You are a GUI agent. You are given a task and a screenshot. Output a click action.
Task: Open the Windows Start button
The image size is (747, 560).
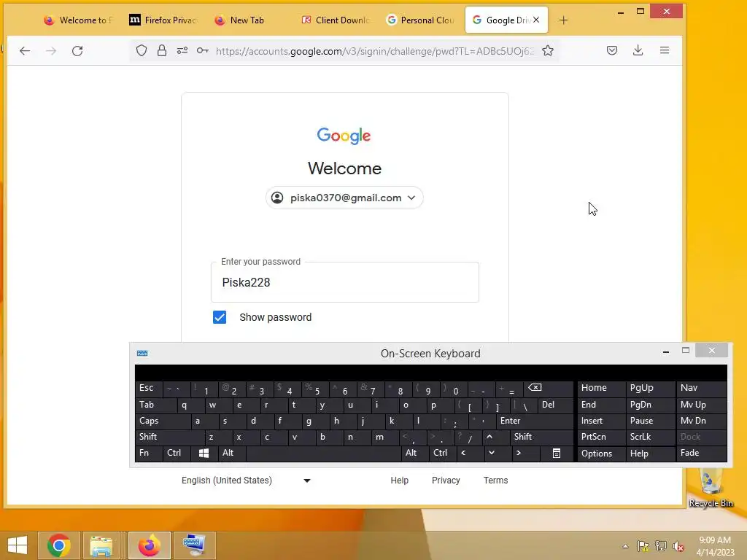[x=18, y=545]
